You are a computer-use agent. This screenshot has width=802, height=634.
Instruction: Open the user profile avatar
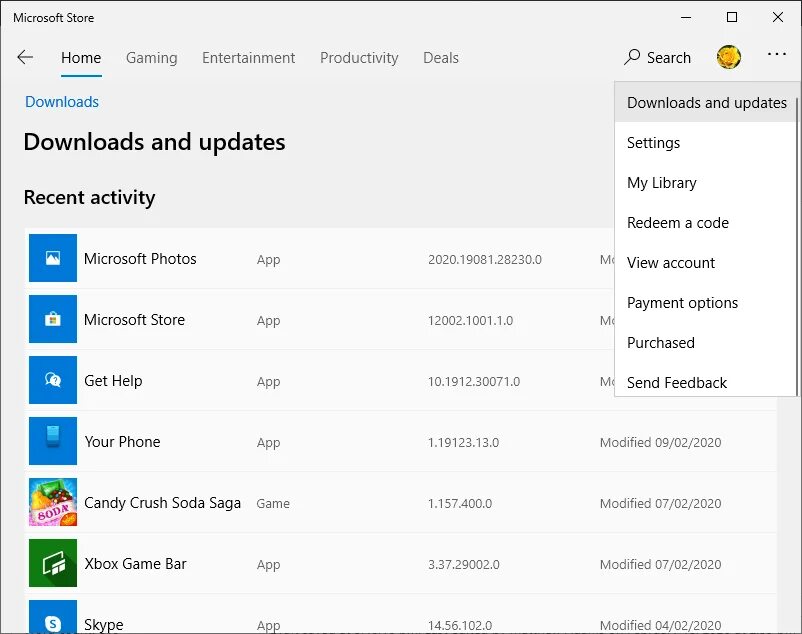729,57
